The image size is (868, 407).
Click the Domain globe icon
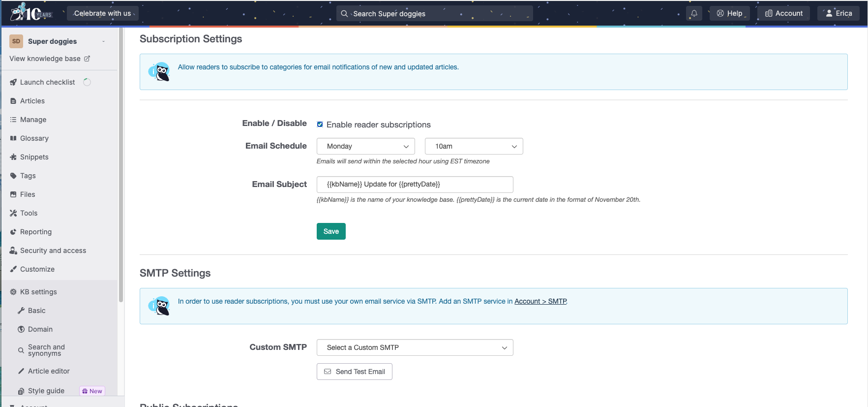pos(21,329)
